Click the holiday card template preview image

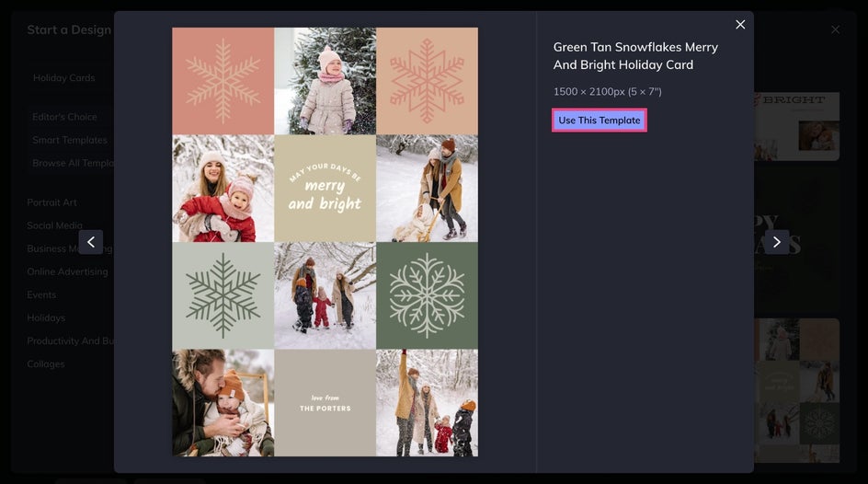pos(325,242)
